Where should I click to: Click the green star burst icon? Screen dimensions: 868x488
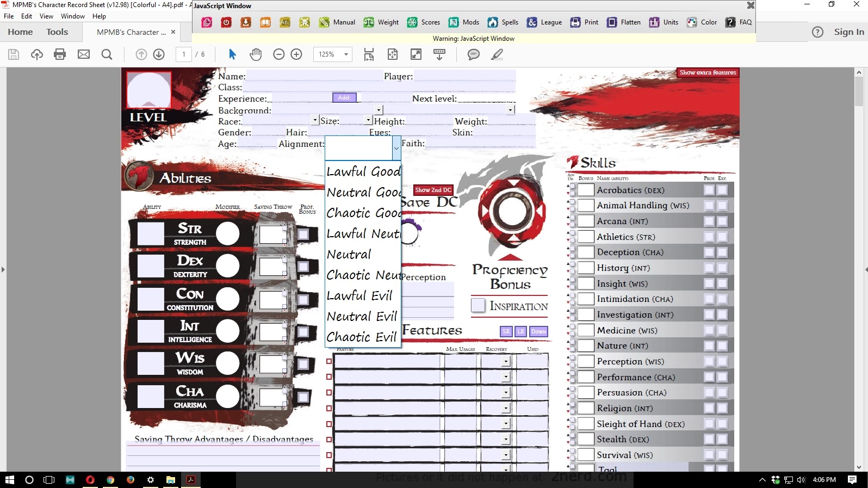[x=305, y=22]
